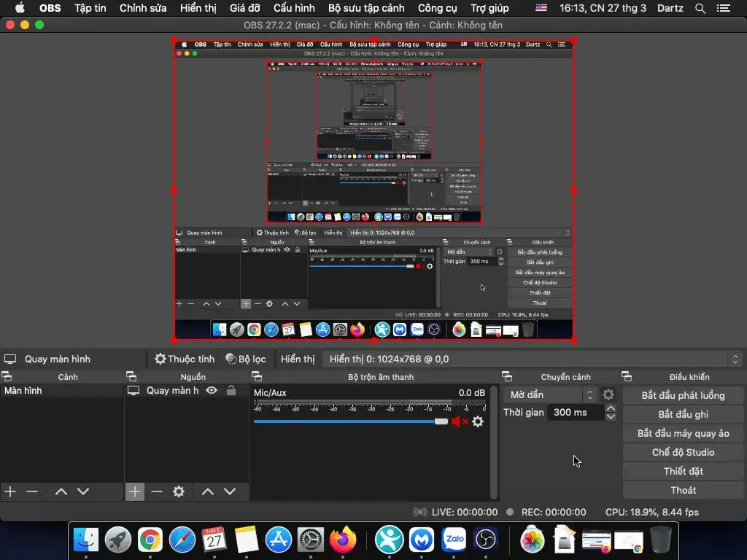Open System Preferences from the Dock
The height and width of the screenshot is (560, 747).
coord(311,540)
